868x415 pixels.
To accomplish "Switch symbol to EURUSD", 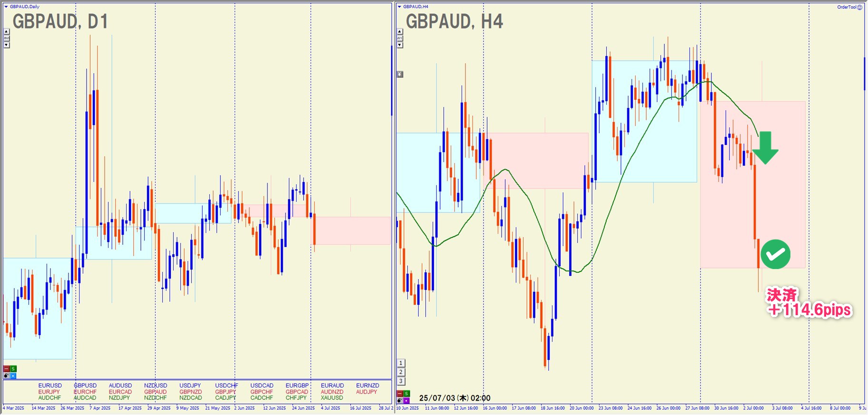I will [x=50, y=386].
